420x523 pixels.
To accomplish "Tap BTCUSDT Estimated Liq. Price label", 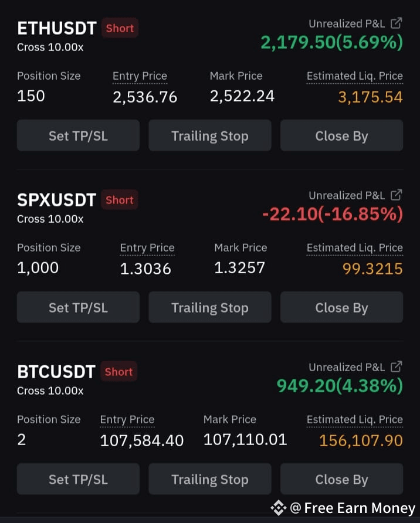I will point(355,420).
